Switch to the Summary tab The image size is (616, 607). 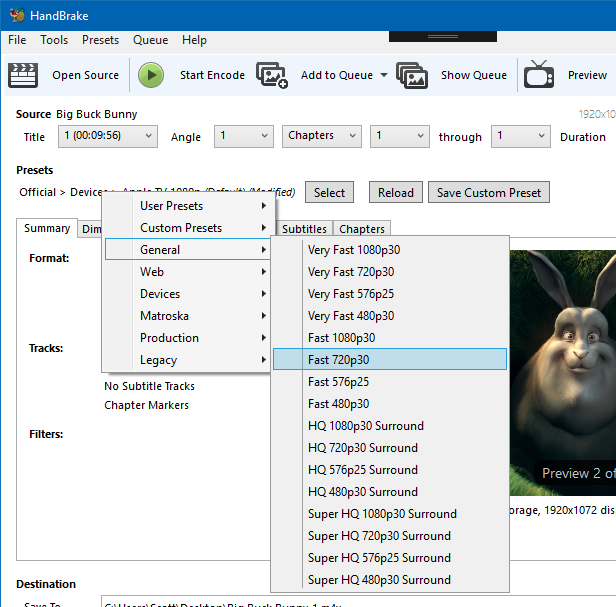[x=47, y=228]
